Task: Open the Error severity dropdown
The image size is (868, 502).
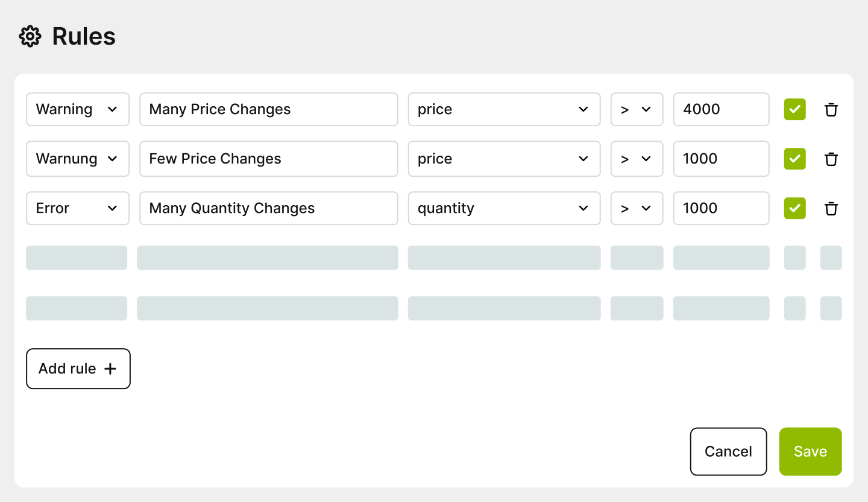Action: (77, 208)
